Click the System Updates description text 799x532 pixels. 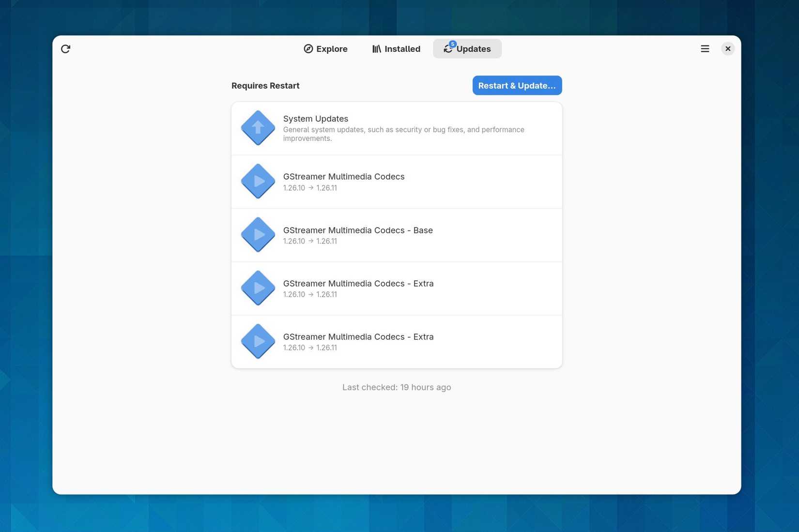[403, 134]
